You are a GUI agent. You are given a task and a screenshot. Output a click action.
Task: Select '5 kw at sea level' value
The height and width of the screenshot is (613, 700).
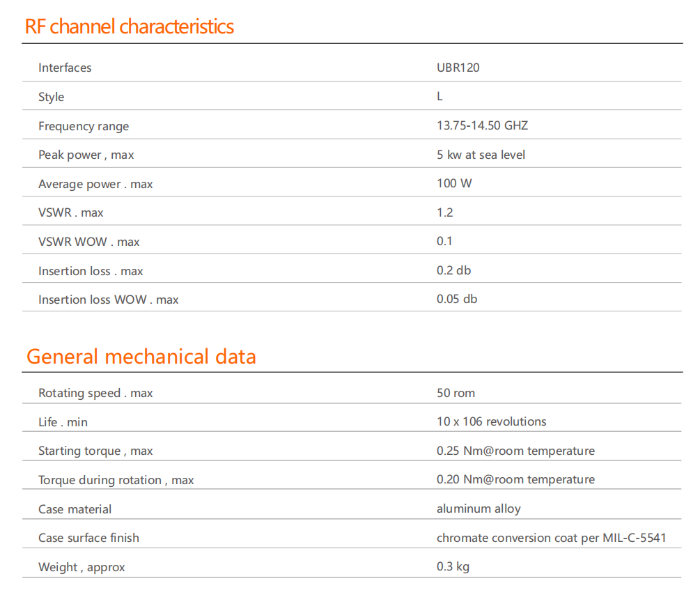(481, 155)
